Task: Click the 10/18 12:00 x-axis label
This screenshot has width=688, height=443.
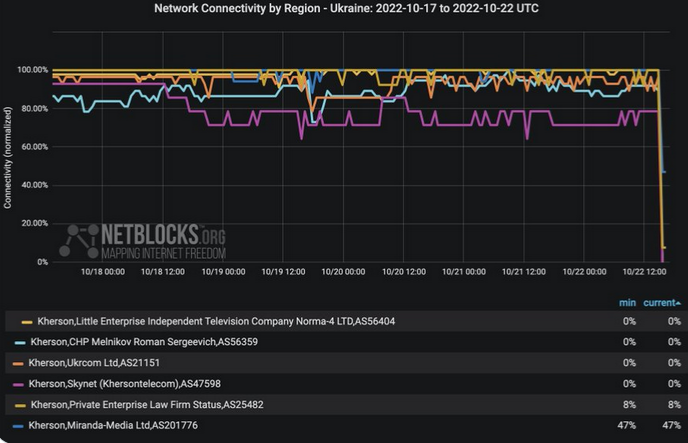Action: pyautogui.click(x=163, y=272)
